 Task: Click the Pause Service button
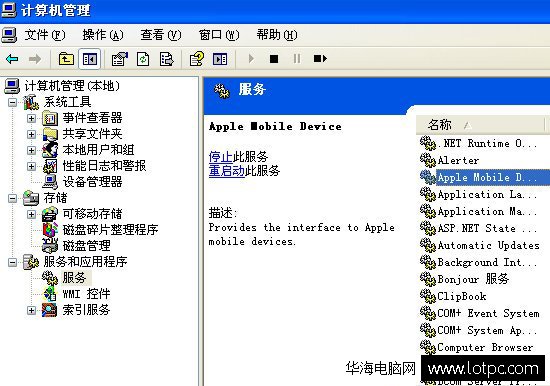[297, 59]
